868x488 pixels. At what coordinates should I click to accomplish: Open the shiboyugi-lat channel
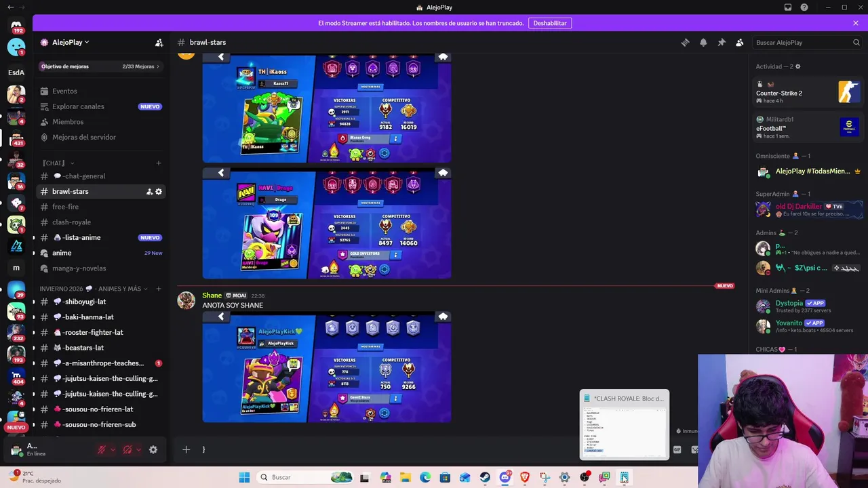point(100,302)
